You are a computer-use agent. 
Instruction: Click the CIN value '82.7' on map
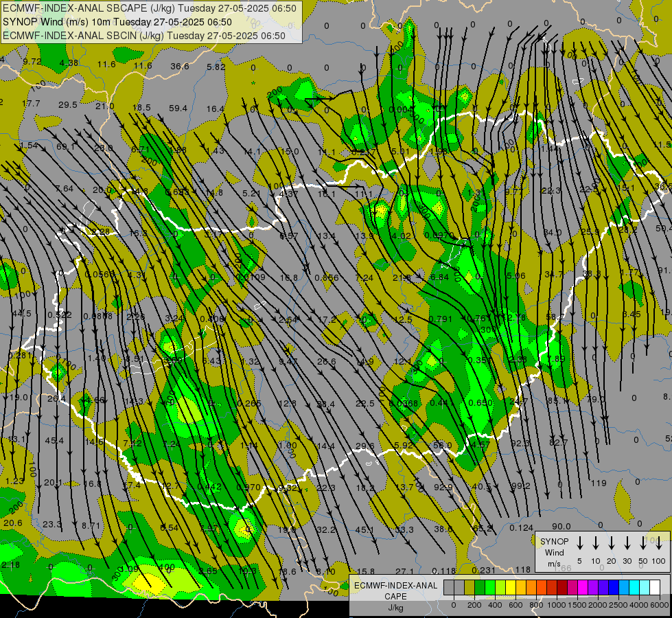[559, 443]
